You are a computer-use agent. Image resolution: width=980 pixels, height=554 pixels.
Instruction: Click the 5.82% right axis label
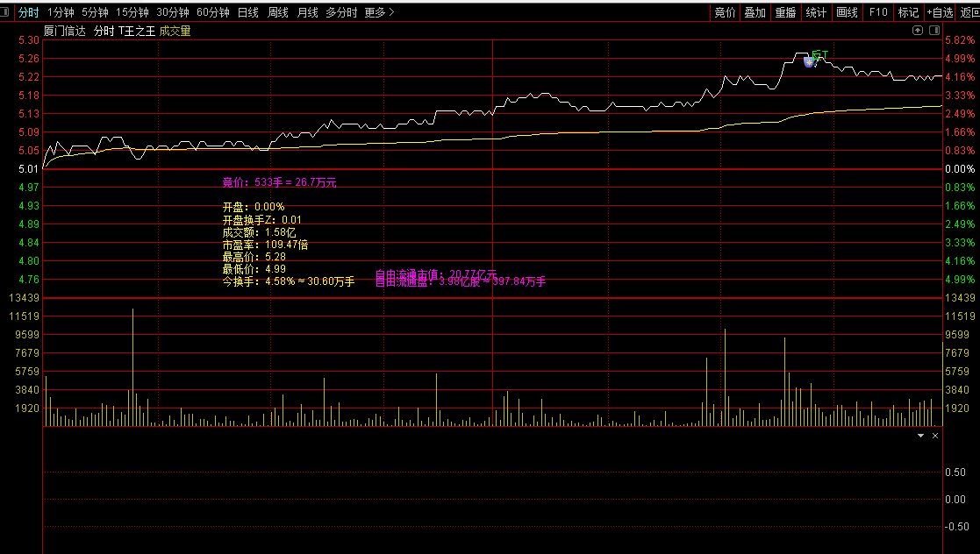pyautogui.click(x=960, y=40)
